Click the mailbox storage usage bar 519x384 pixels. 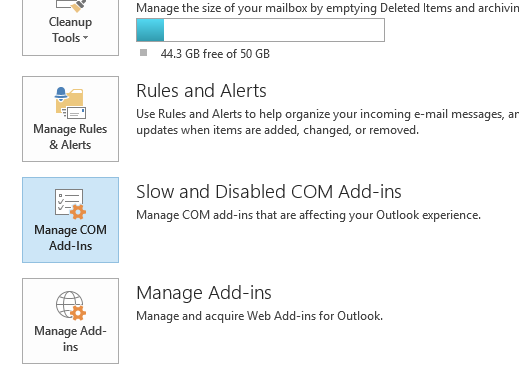[x=260, y=30]
